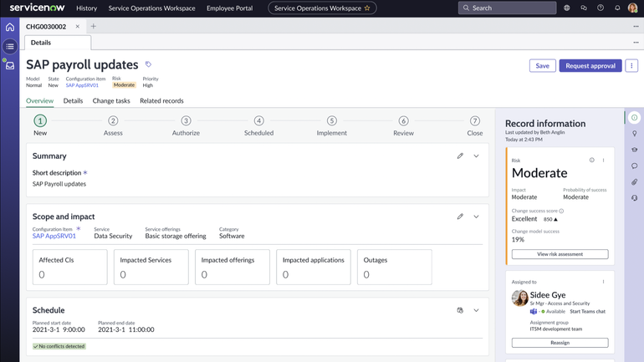Open the lightbulb icon in right rail
The height and width of the screenshot is (362, 644).
point(634,134)
